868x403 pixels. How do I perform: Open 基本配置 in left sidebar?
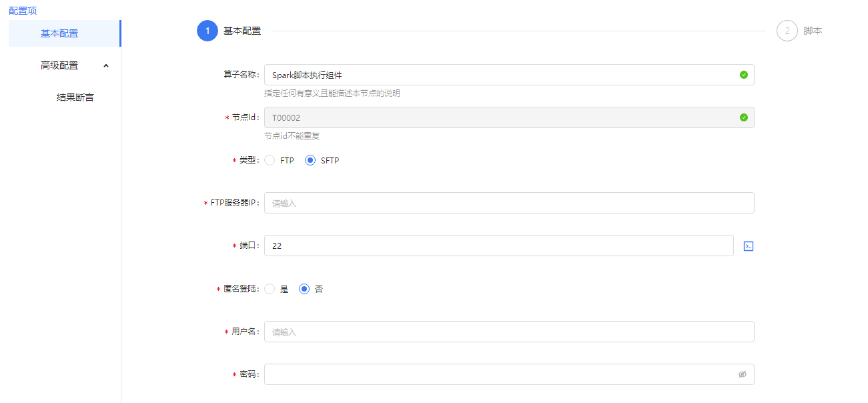point(59,33)
